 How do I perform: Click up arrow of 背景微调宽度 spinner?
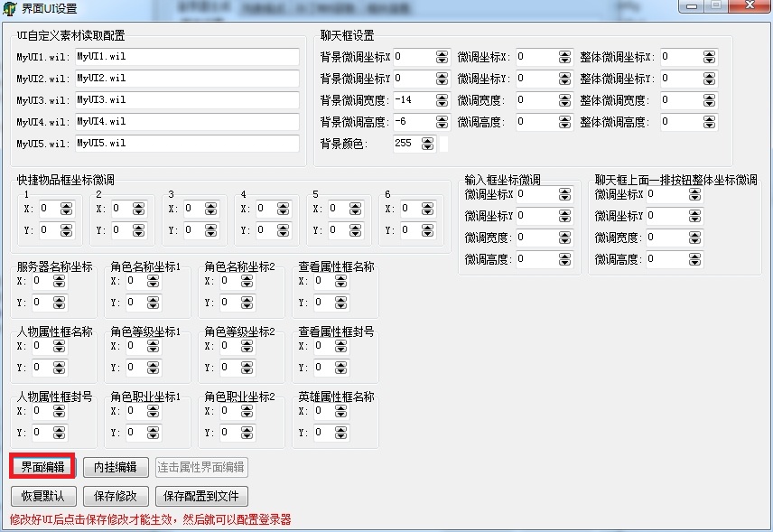(x=442, y=97)
